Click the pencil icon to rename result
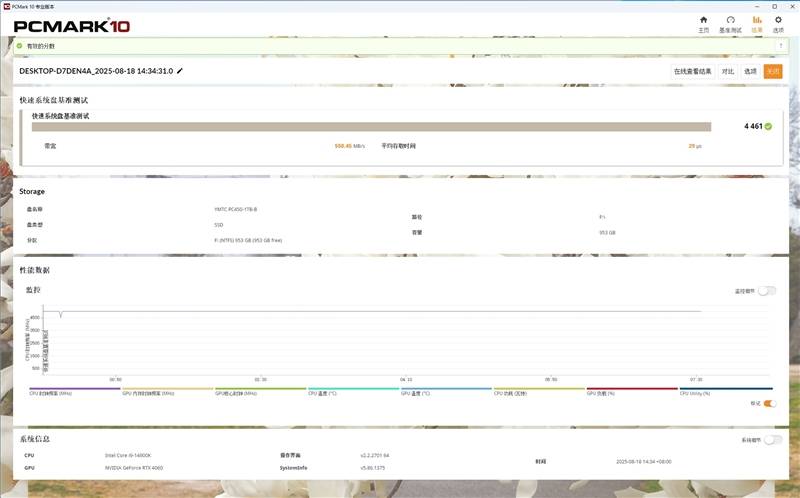The height and width of the screenshot is (498, 800). [180, 71]
